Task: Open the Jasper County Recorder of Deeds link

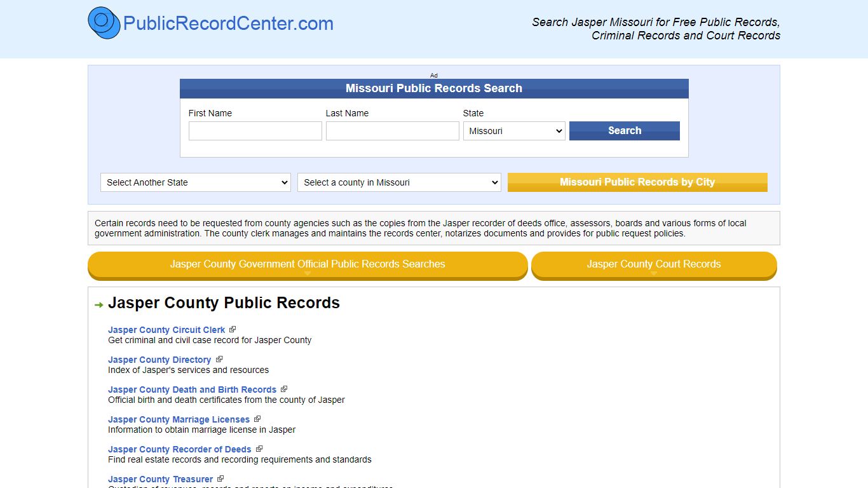Action: coord(180,449)
